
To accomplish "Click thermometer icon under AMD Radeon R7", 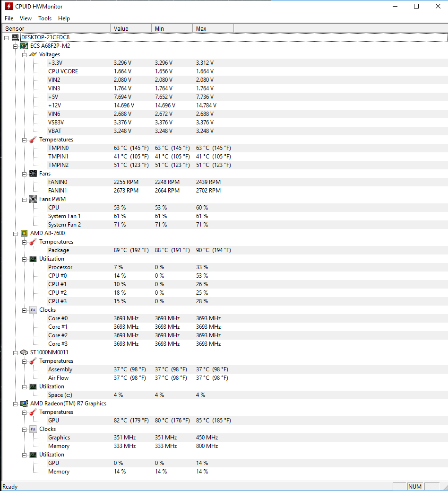I will tap(33, 412).
